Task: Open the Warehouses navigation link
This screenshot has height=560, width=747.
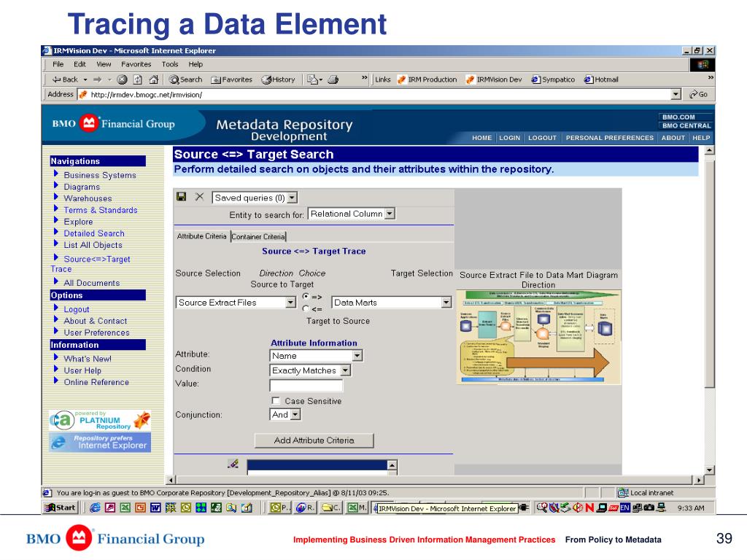Action: 88,198
